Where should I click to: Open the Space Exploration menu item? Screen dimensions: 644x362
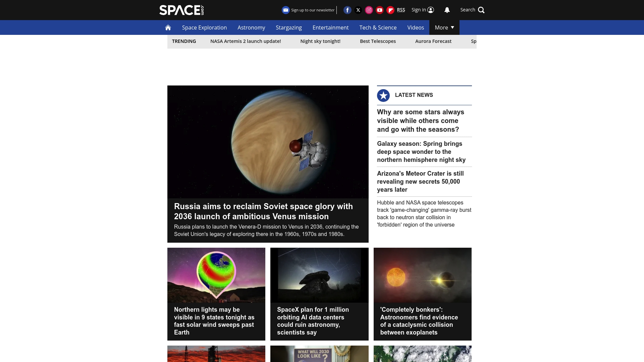pyautogui.click(x=204, y=28)
